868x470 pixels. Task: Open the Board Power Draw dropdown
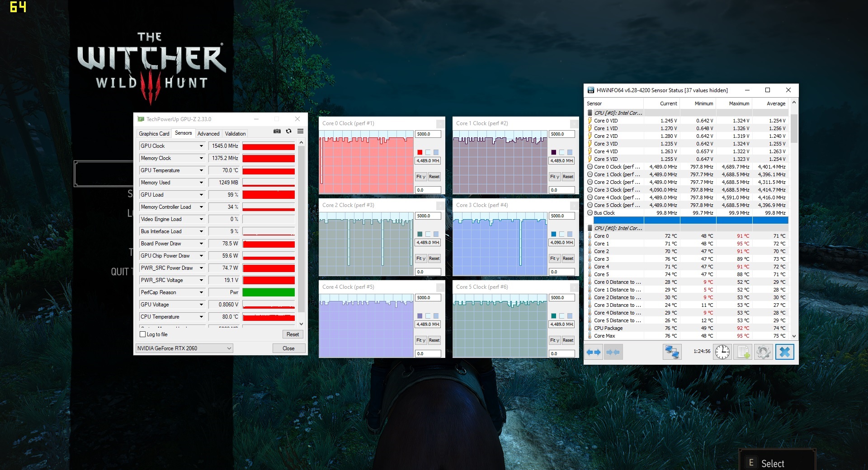[202, 244]
